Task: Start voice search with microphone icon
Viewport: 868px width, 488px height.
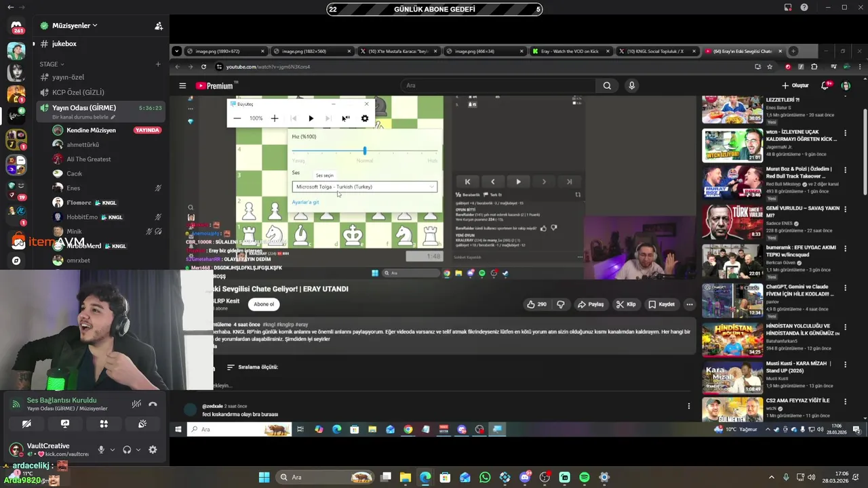Action: (x=631, y=85)
